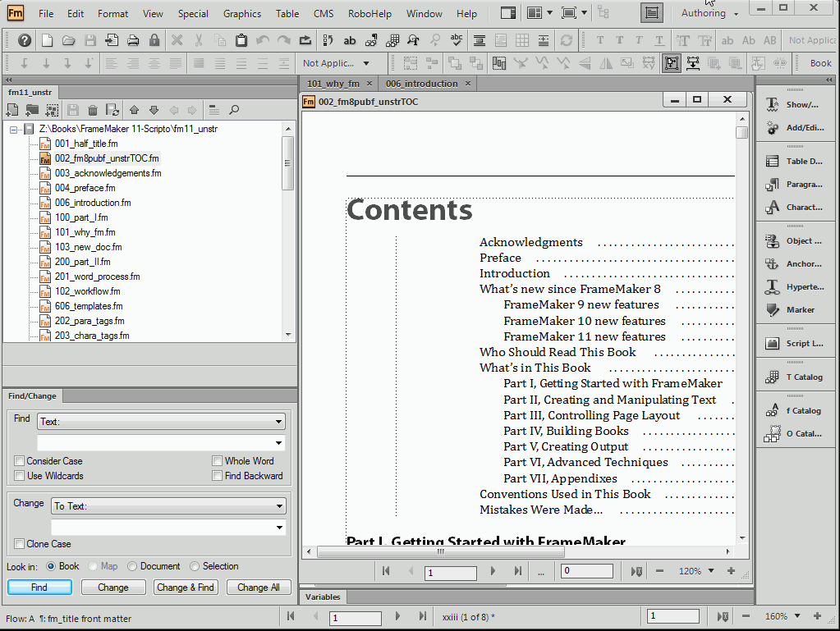Image resolution: width=840 pixels, height=631 pixels.
Task: Open Add/Edit conditional tag panel
Action: (796, 127)
